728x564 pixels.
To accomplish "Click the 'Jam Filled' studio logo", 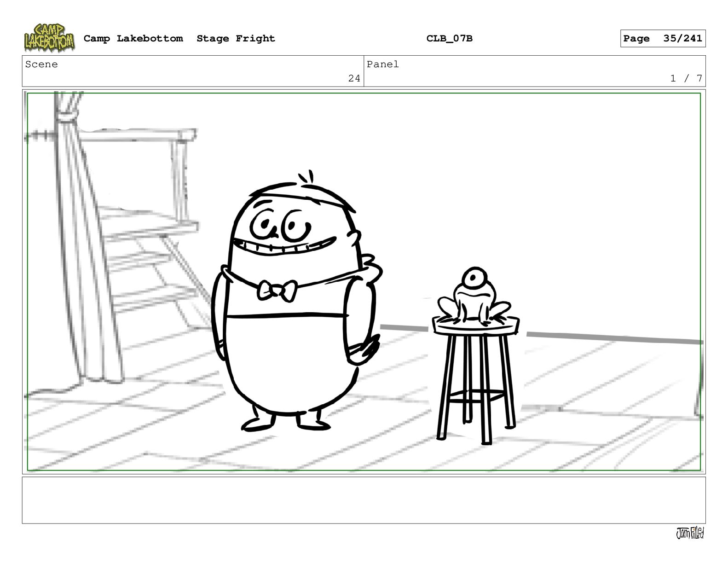I will pyautogui.click(x=690, y=533).
